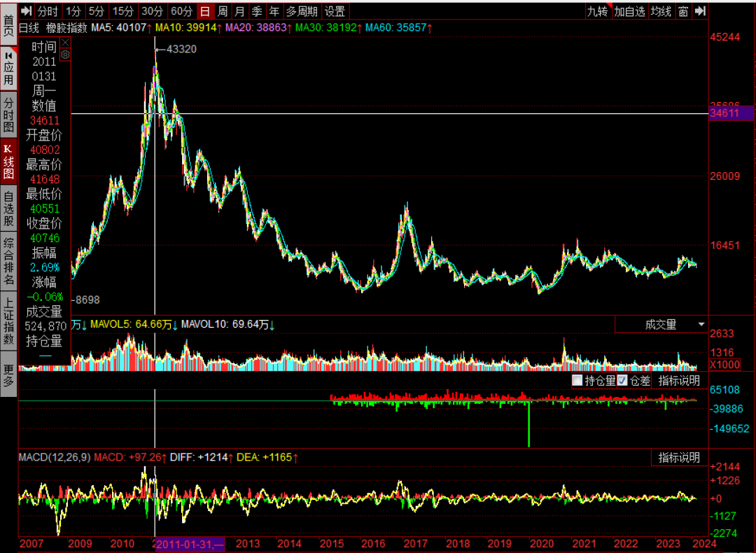
Task: Toggle the 均线 moving average display
Action: tap(661, 11)
